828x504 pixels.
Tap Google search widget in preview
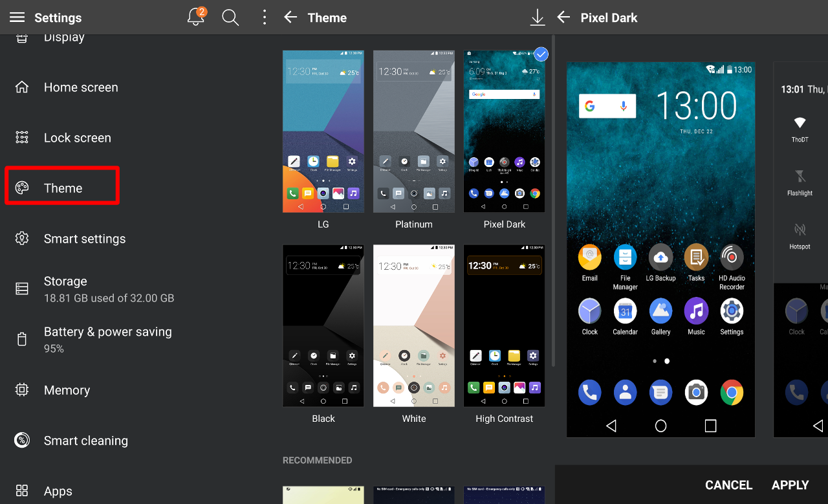[x=607, y=106]
